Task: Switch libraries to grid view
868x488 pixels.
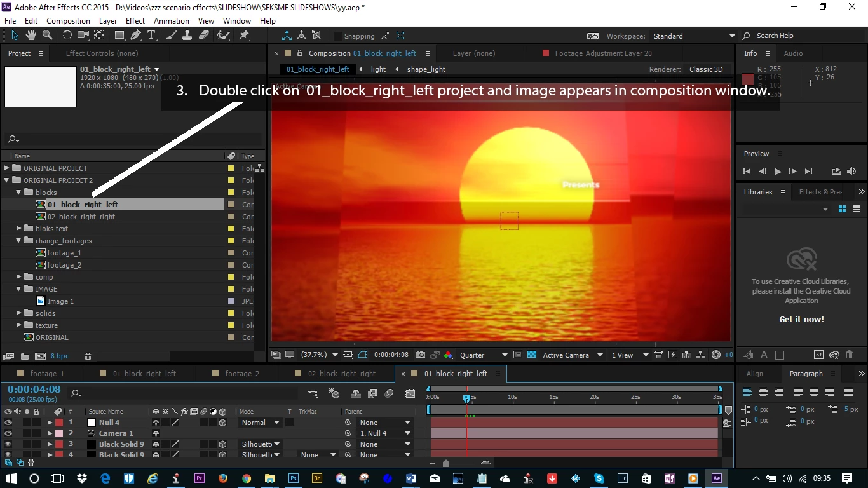Action: tap(843, 209)
